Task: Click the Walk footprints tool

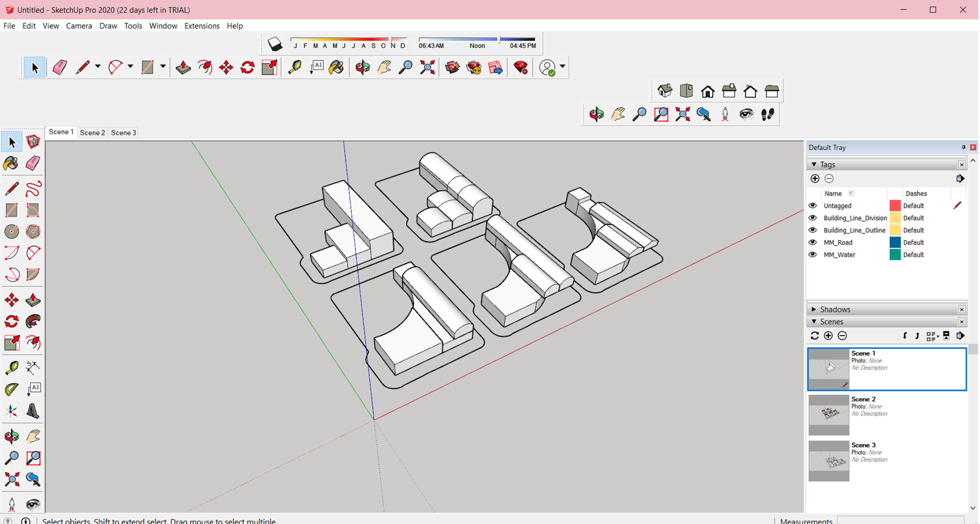Action: [767, 114]
